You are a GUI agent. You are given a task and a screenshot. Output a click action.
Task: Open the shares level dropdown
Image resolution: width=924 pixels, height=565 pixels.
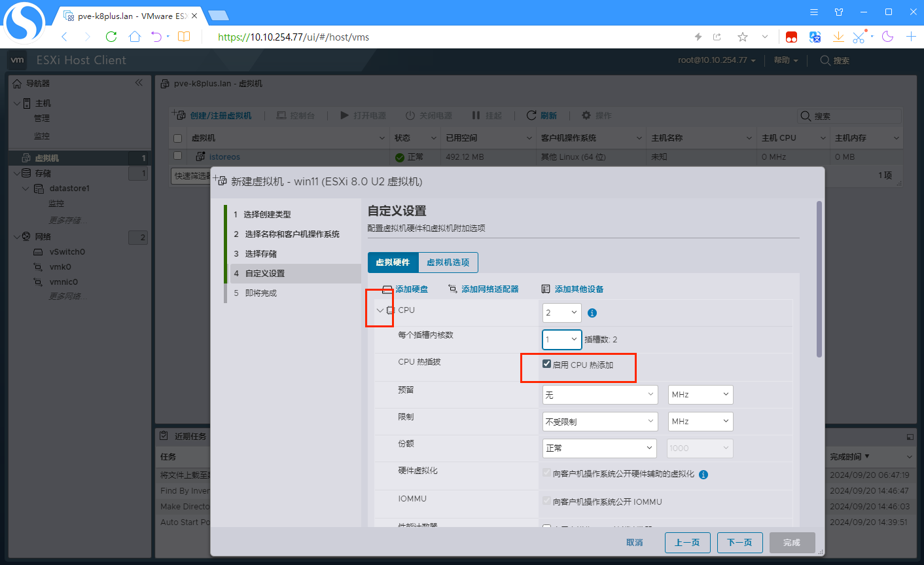coord(600,448)
